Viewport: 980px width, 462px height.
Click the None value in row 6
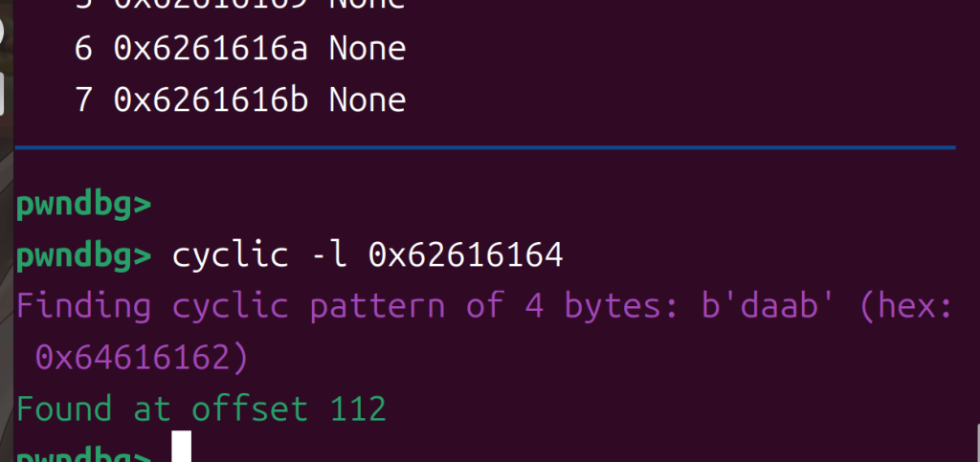coord(367,48)
